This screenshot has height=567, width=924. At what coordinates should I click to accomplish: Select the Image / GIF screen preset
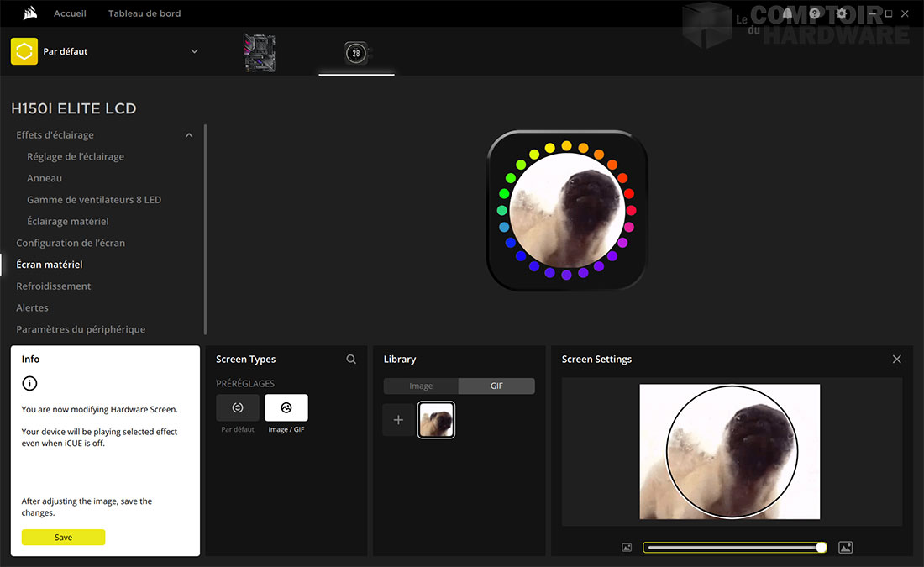pyautogui.click(x=286, y=408)
